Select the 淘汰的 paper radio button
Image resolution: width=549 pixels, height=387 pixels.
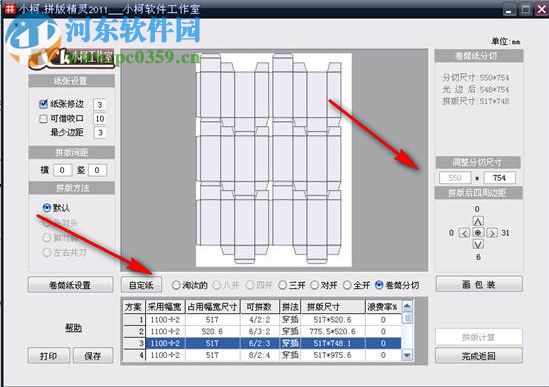click(176, 285)
